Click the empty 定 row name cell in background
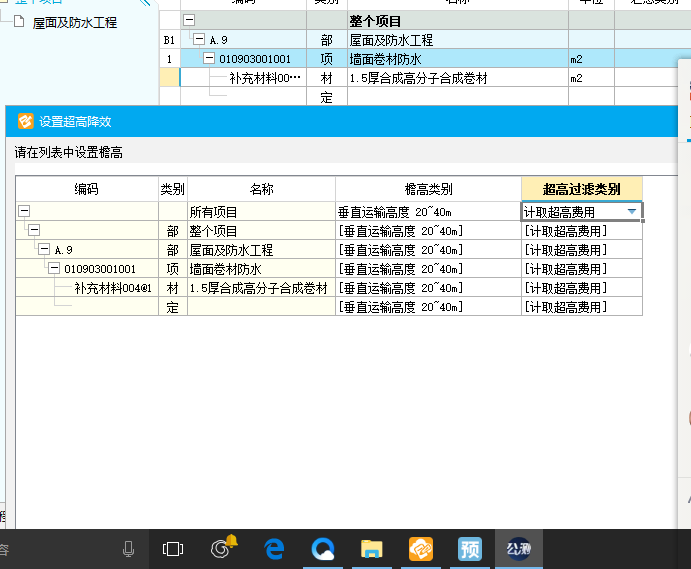 (x=458, y=97)
